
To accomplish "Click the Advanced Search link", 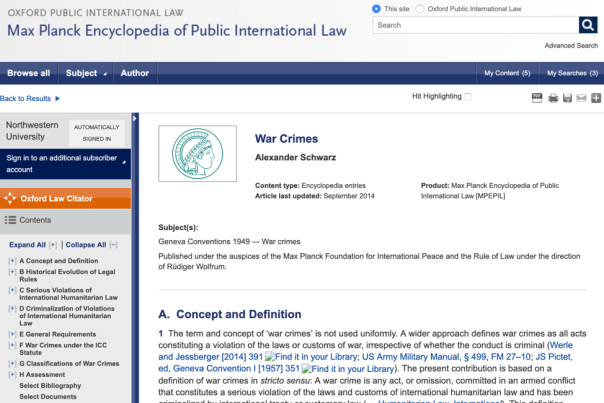I will click(x=571, y=45).
